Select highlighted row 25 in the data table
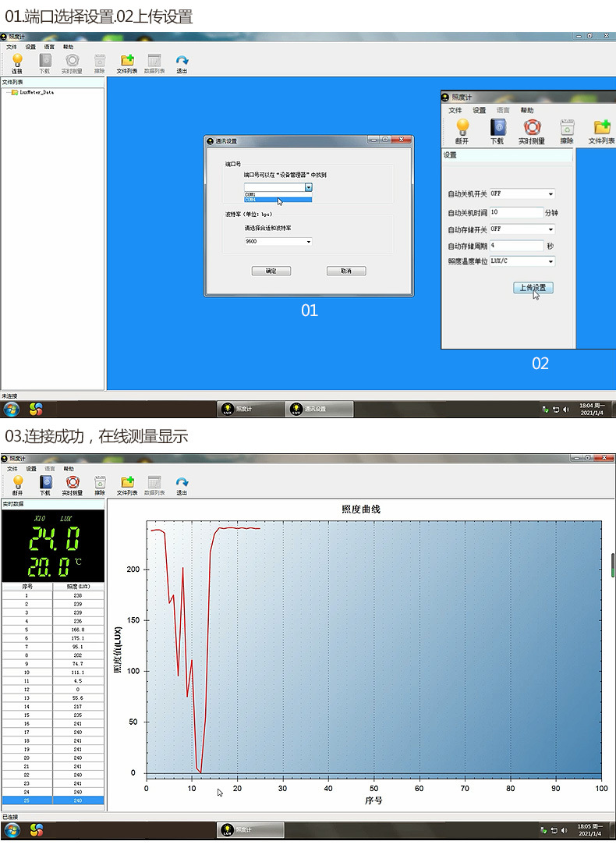The height and width of the screenshot is (866, 616). point(53,800)
